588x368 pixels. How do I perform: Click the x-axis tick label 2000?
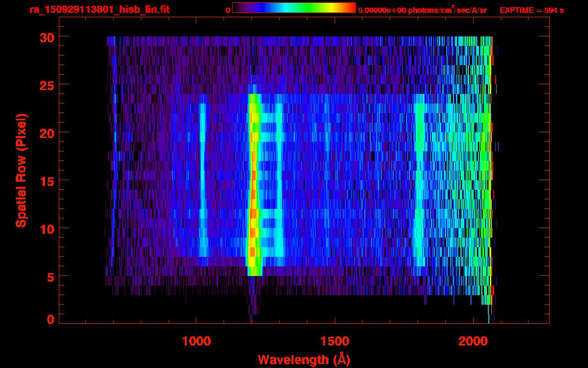tap(474, 341)
